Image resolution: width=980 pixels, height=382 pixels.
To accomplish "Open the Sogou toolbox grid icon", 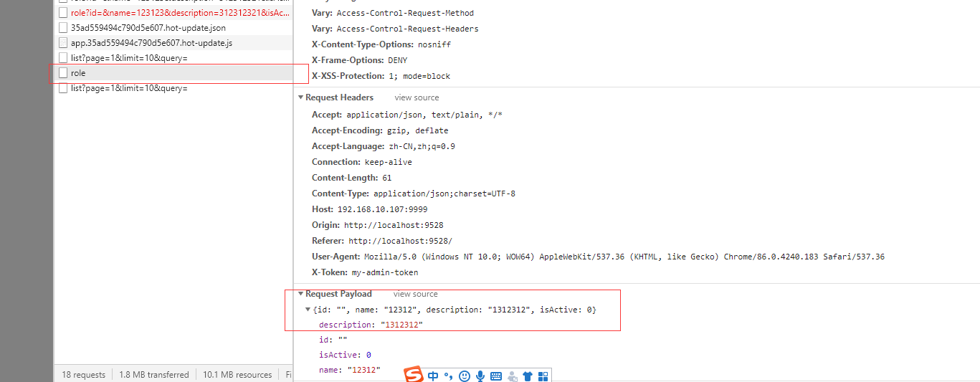I will click(543, 376).
